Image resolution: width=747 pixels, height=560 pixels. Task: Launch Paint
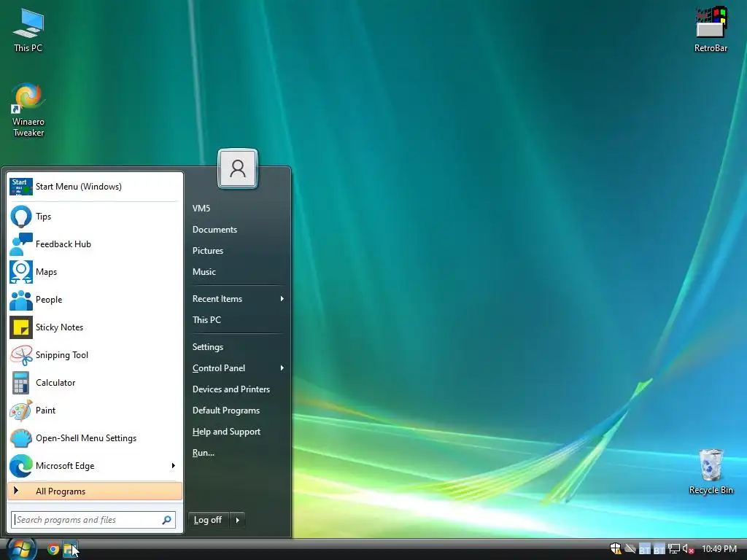95,410
